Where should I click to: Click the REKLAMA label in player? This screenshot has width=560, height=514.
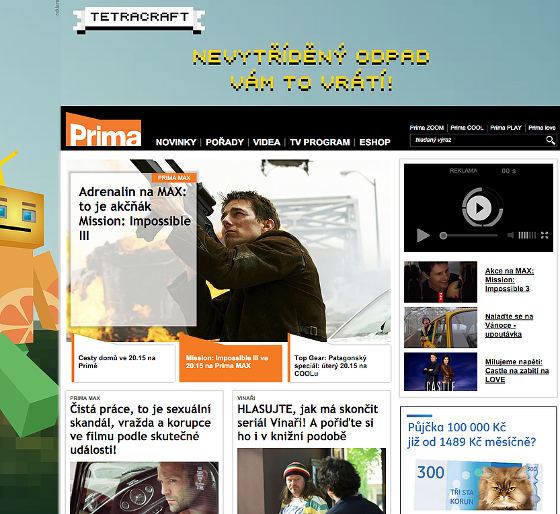tap(463, 171)
